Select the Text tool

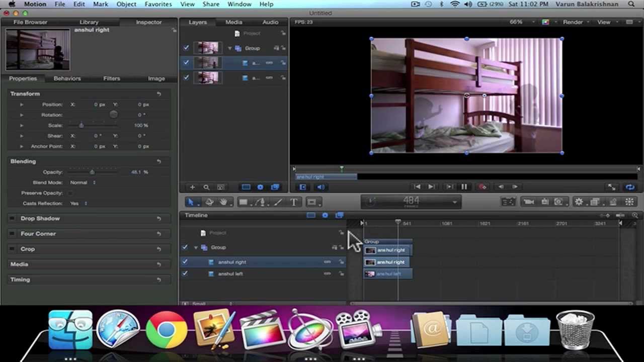294,202
